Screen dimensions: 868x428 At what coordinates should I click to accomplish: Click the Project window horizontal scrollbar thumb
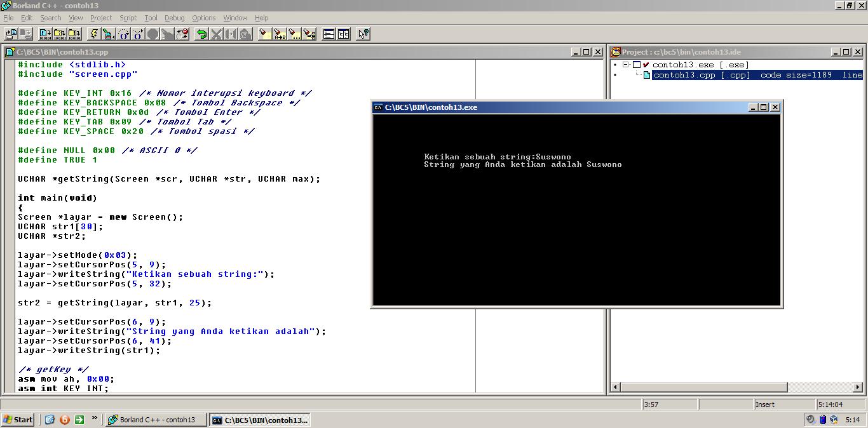click(x=704, y=387)
